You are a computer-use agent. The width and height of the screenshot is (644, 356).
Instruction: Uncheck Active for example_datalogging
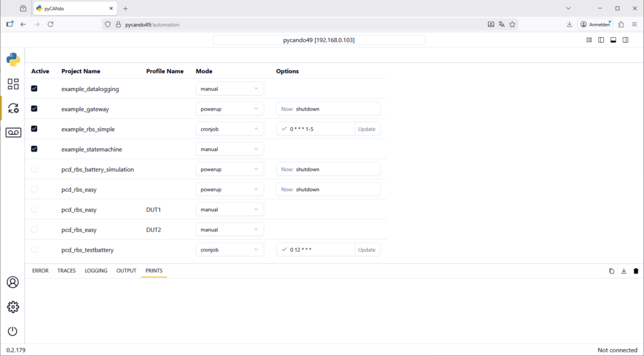[34, 89]
